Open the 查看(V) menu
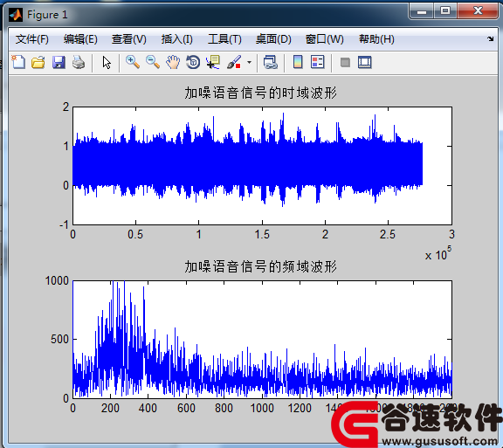 (129, 39)
